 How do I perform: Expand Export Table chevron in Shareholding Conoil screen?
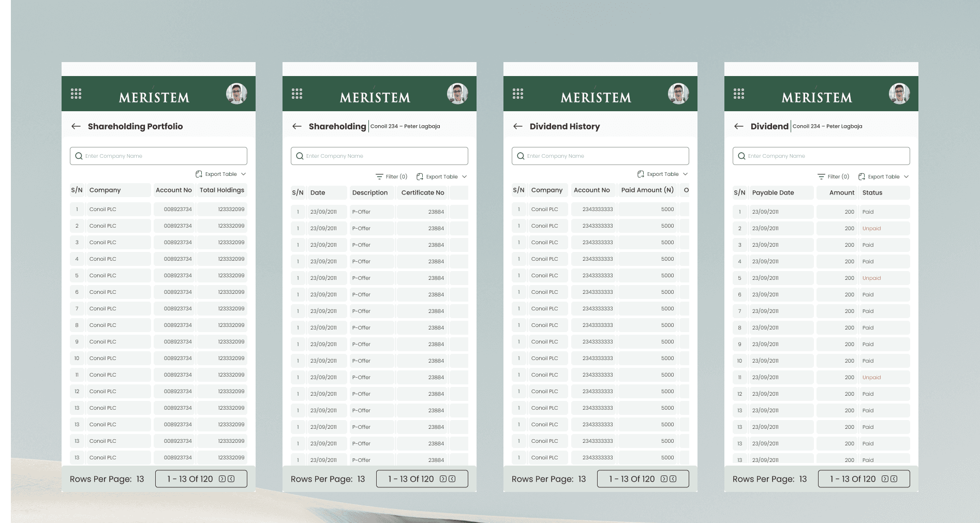tap(465, 177)
